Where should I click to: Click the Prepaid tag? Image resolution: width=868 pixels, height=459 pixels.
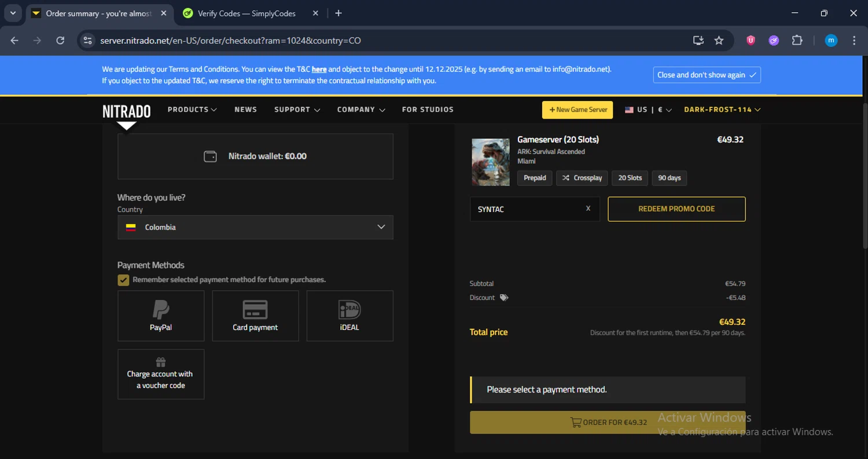535,178
